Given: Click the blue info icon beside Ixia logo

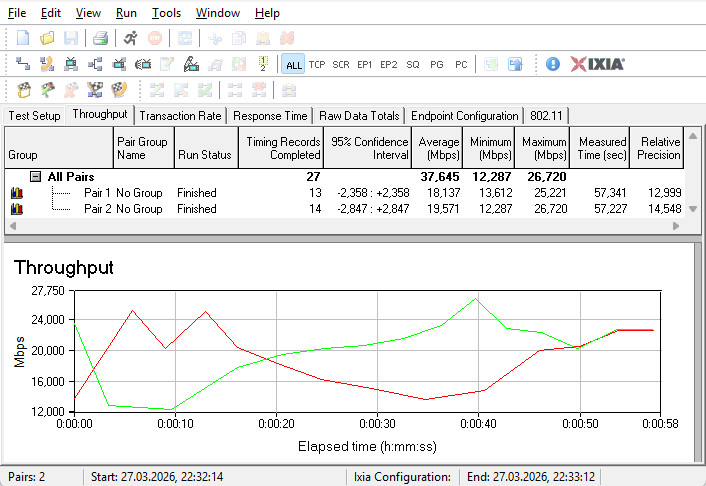Looking at the screenshot, I should 553,64.
